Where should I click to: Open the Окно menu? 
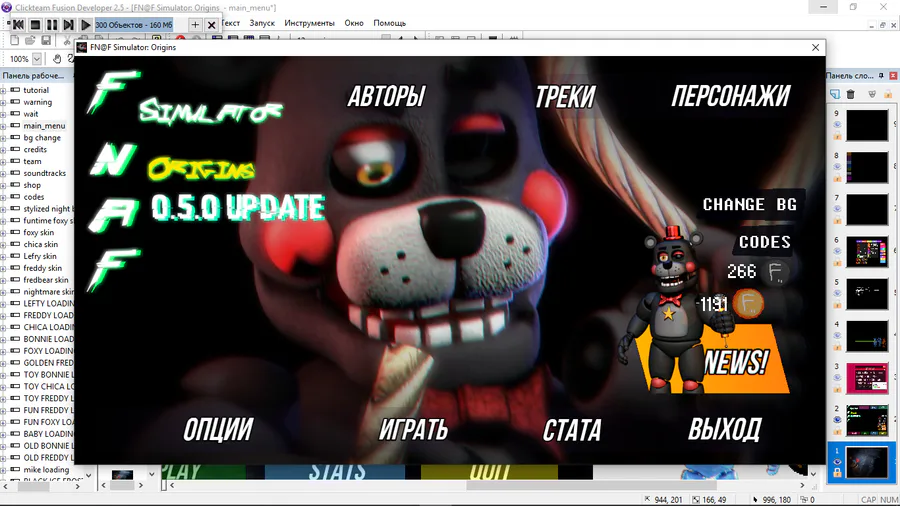(x=354, y=23)
